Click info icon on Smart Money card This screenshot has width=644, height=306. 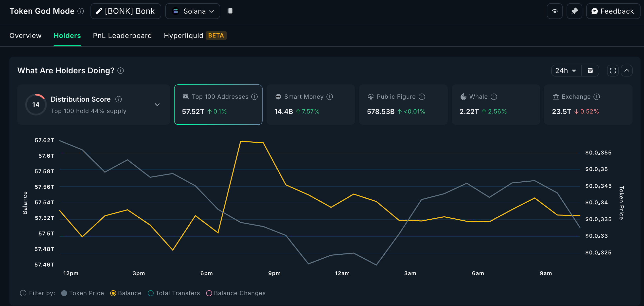pos(329,96)
